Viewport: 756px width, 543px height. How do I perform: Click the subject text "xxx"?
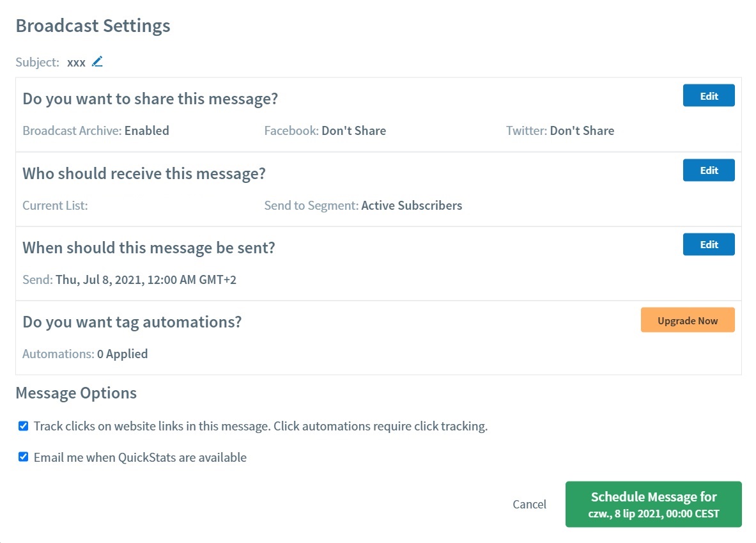[76, 63]
